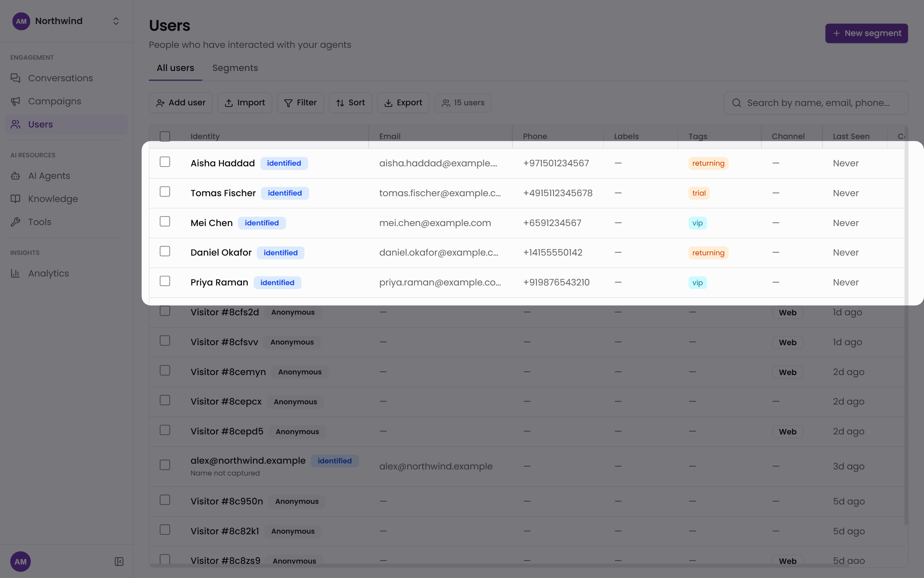Image resolution: width=924 pixels, height=578 pixels.
Task: Click the 15 users count badge
Action: point(463,103)
